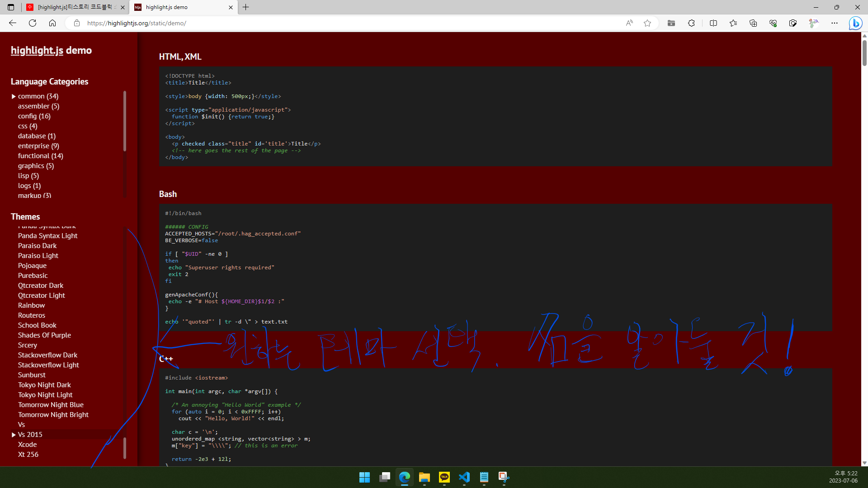Click the Language Categories list scrollbar thumb
868x488 pixels.
coord(125,121)
